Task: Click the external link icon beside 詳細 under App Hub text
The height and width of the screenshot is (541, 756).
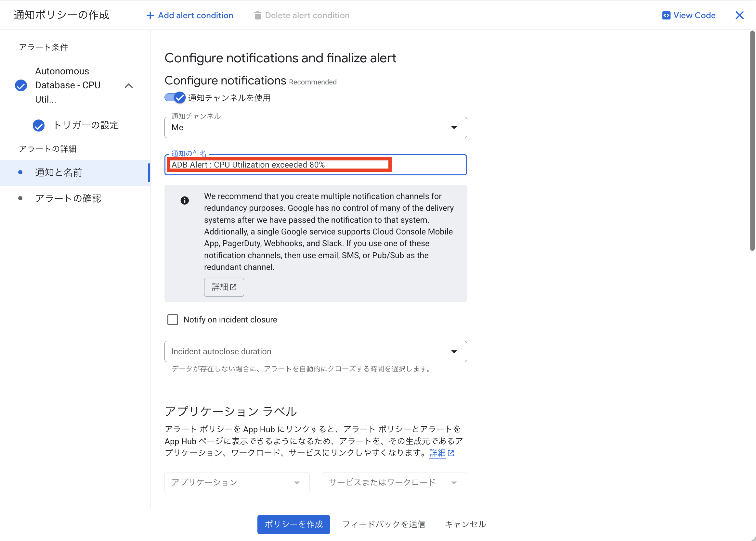Action: tap(452, 453)
